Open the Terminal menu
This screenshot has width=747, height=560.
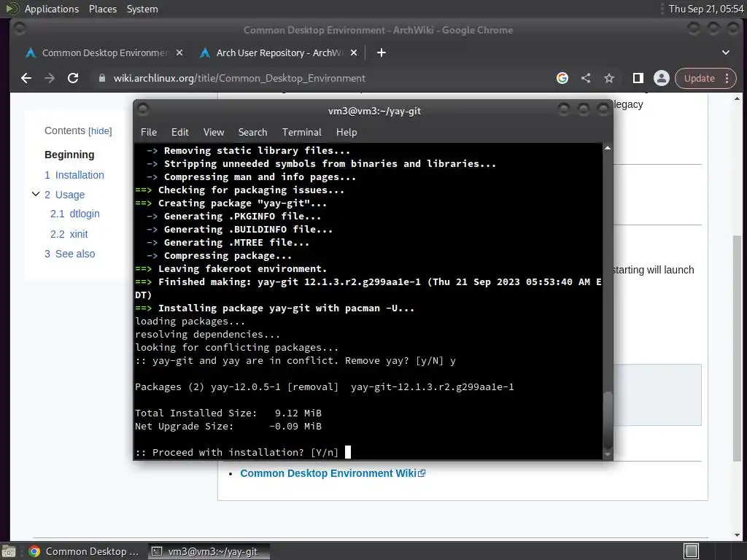pos(301,132)
